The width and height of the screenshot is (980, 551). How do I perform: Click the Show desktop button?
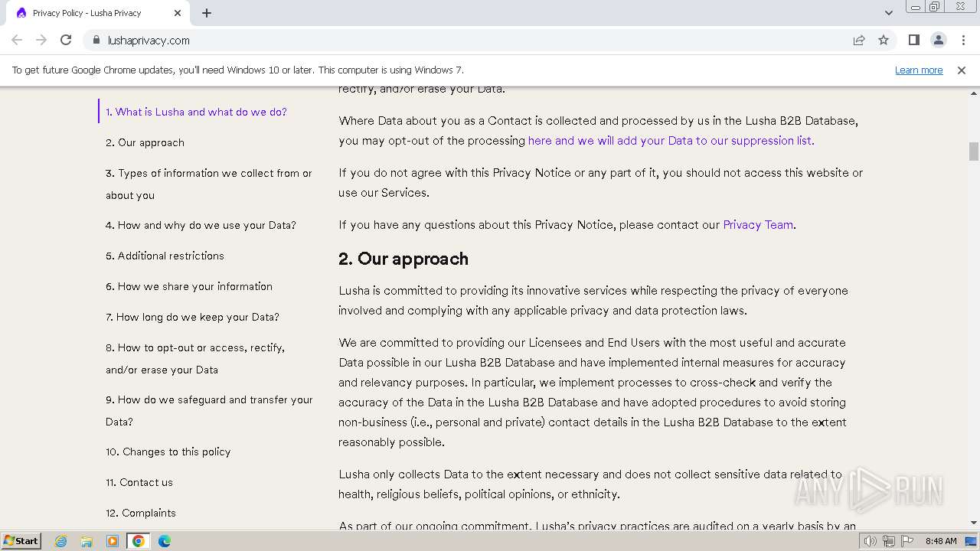[972, 541]
